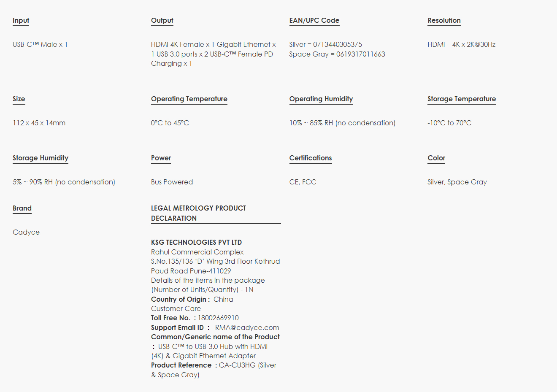
Task: Click the Operating Humidity heading
Action: point(321,99)
